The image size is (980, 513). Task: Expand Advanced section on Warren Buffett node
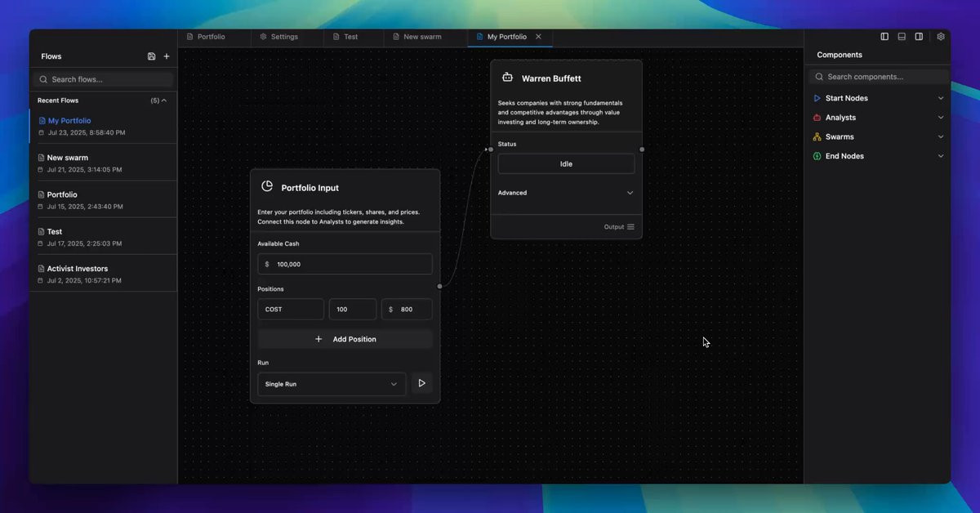[x=566, y=193]
